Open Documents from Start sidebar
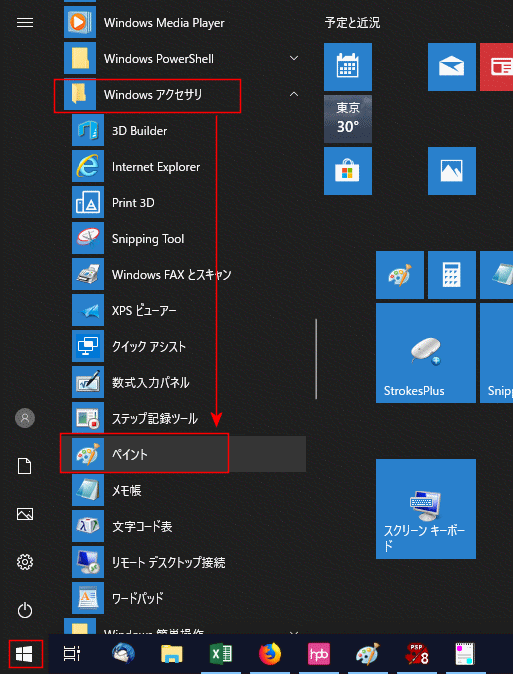513x674 pixels. click(25, 466)
